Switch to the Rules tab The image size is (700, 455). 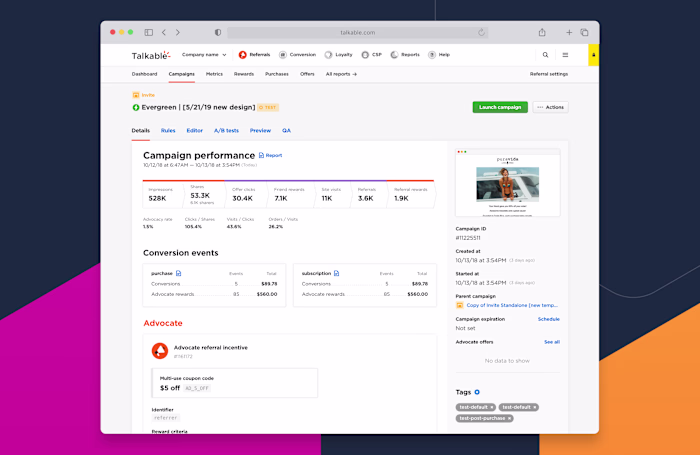pyautogui.click(x=168, y=130)
